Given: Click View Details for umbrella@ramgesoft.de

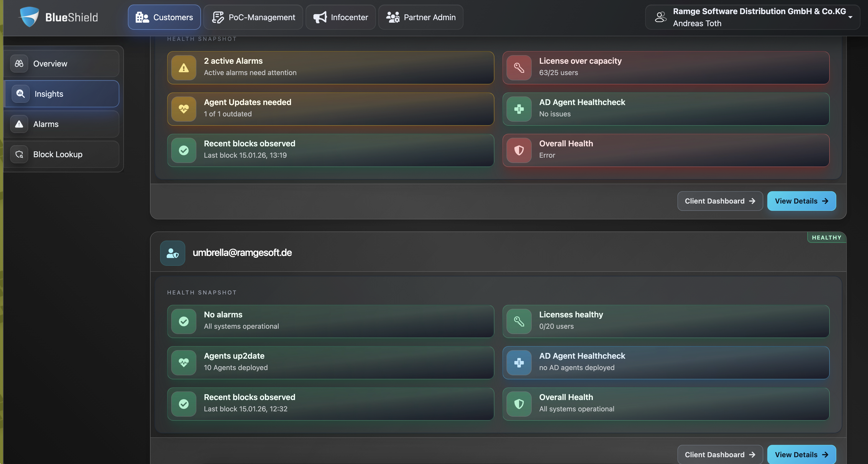Looking at the screenshot, I should click(801, 455).
